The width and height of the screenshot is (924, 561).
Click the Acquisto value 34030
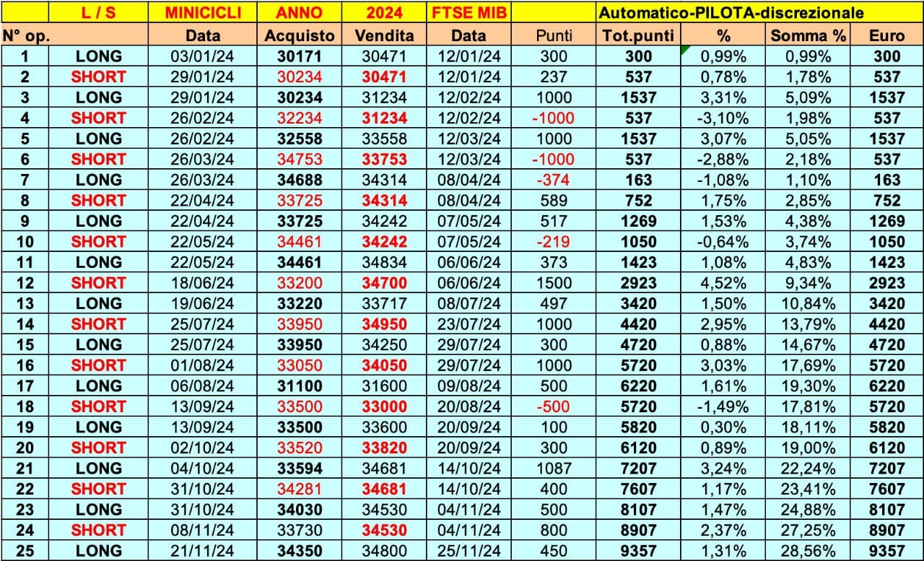click(x=300, y=509)
